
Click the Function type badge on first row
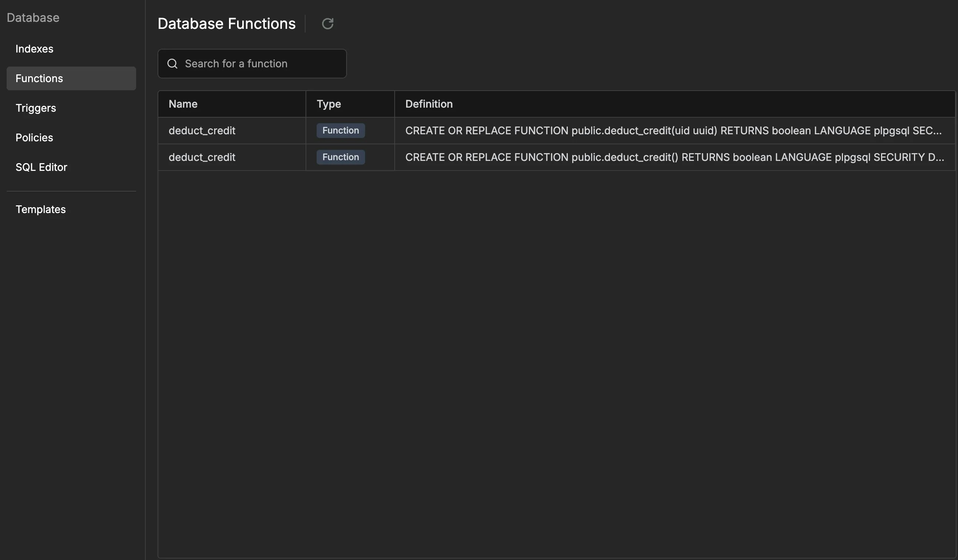pyautogui.click(x=340, y=131)
